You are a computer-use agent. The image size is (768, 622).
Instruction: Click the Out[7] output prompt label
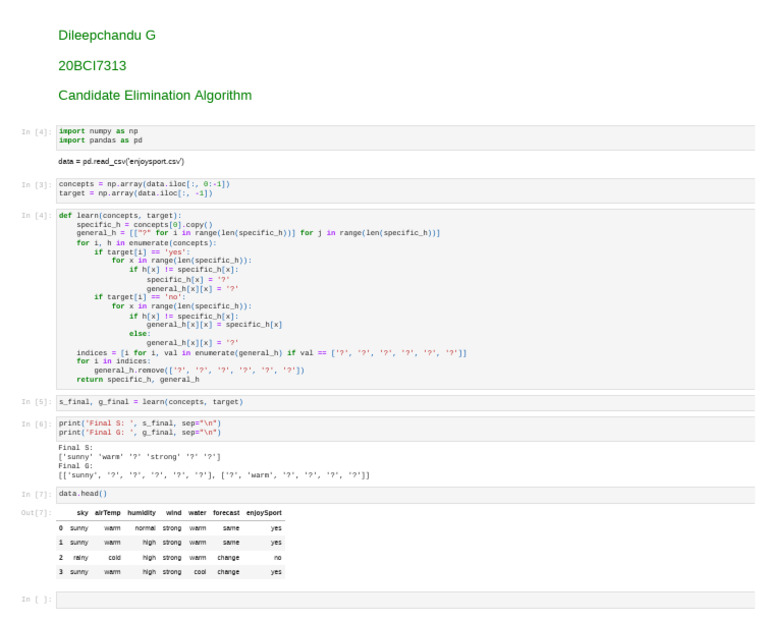coord(36,513)
